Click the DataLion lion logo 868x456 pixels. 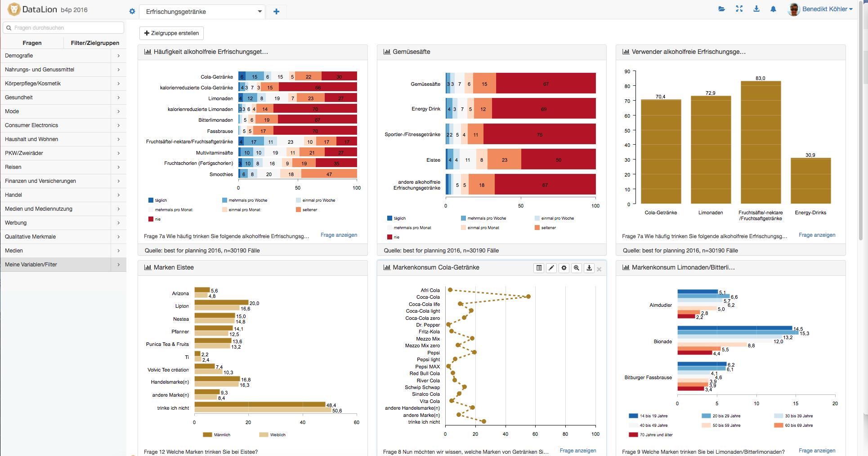[x=14, y=9]
